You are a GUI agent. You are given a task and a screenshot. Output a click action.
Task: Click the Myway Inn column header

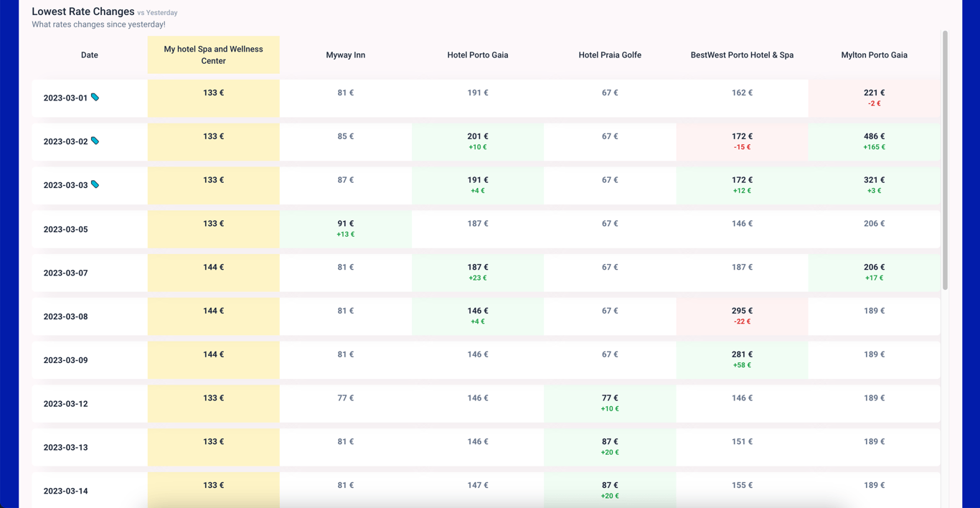[x=346, y=55]
